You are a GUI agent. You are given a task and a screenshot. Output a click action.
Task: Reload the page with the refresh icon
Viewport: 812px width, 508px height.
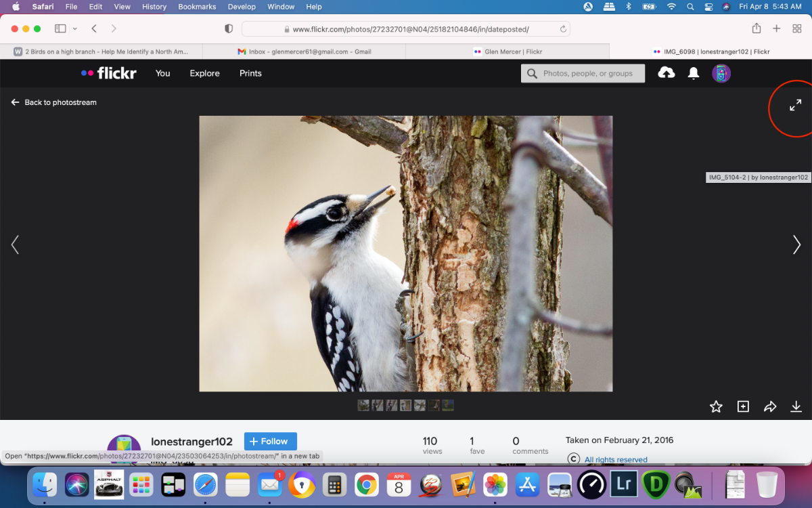pos(563,29)
